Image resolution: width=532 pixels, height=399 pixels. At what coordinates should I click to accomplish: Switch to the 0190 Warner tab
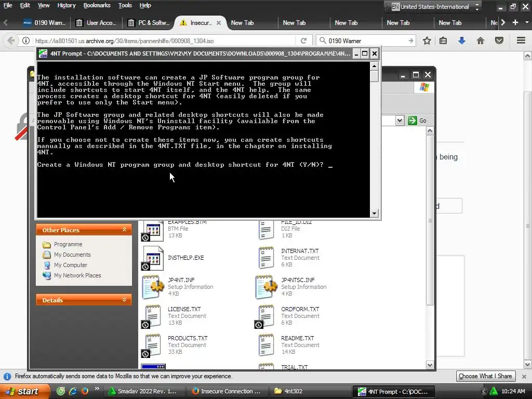44,23
